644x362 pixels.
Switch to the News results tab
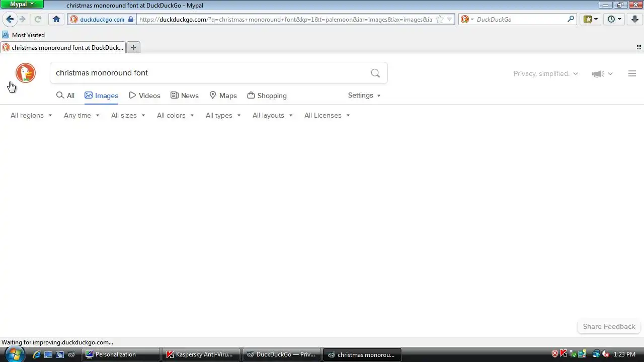pyautogui.click(x=185, y=96)
